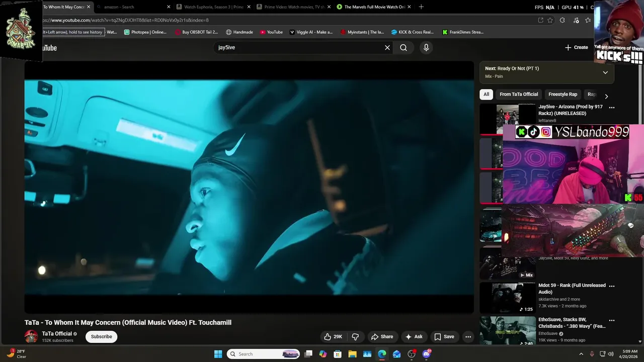Show more filter chips with right arrow
The width and height of the screenshot is (644, 362).
coord(606,96)
